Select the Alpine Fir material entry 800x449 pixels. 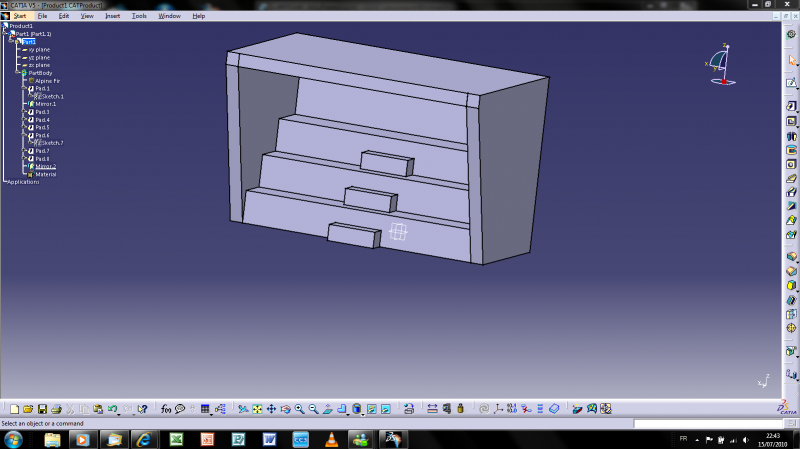click(48, 81)
